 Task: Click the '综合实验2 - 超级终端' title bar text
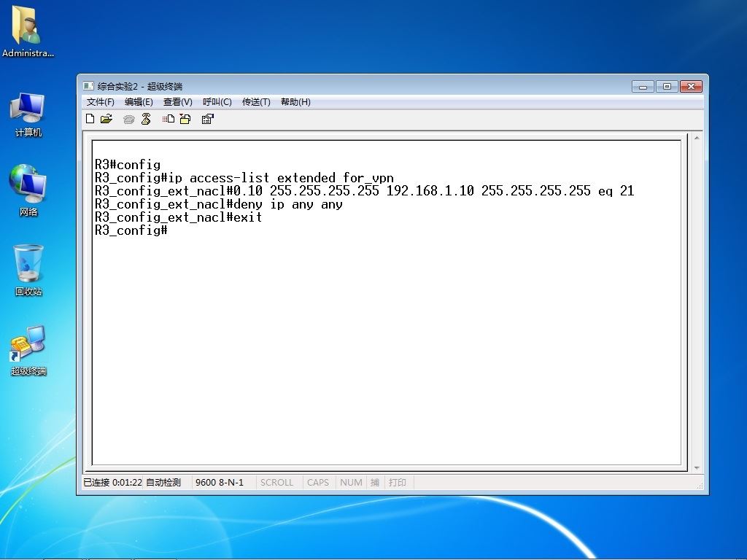coord(140,86)
